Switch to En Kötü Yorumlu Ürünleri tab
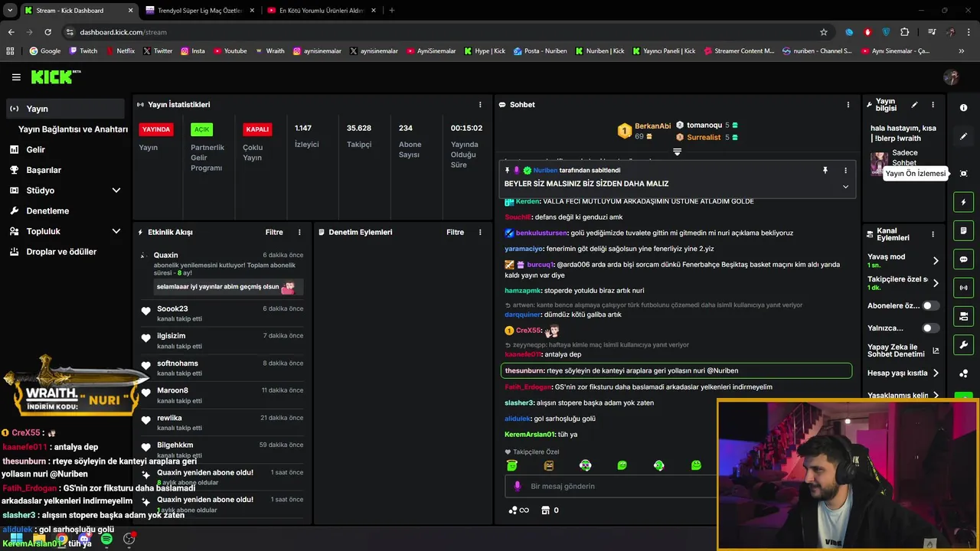 (x=322, y=11)
